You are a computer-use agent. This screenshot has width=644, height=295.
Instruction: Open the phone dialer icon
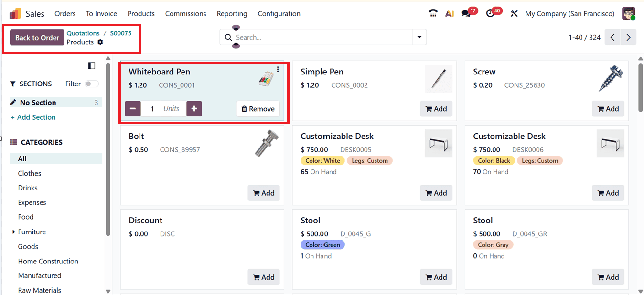pos(433,13)
